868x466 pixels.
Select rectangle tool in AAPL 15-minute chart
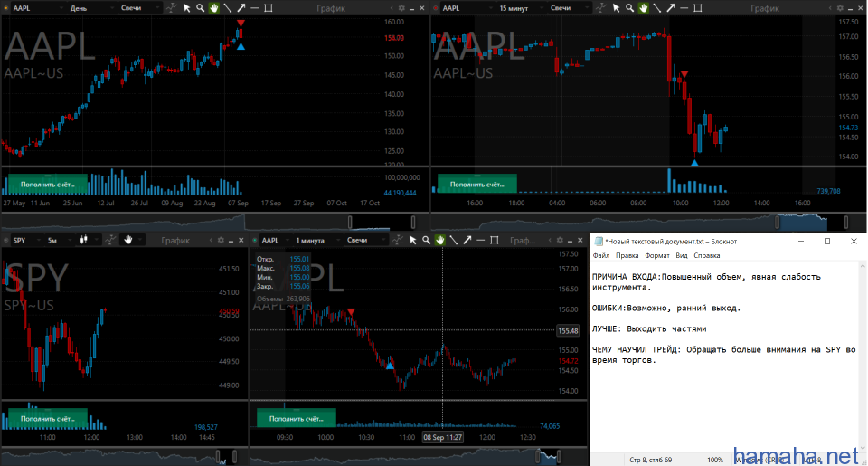pyautogui.click(x=698, y=8)
